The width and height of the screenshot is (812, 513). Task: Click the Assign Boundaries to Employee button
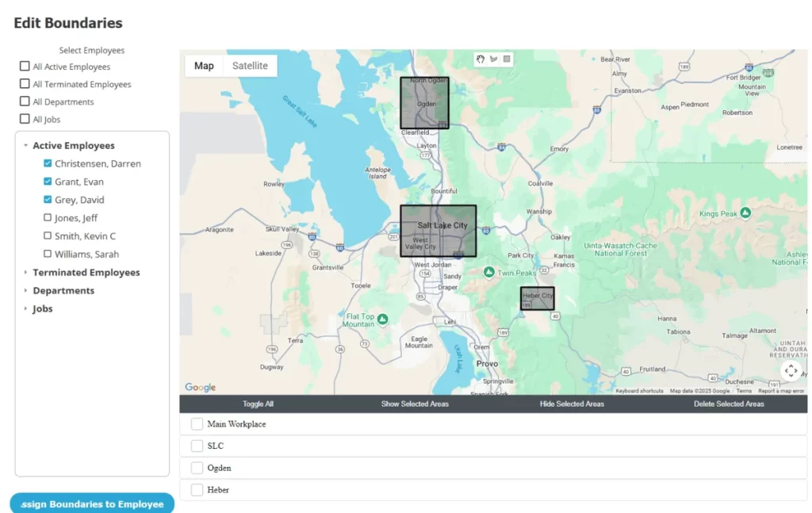(x=91, y=503)
